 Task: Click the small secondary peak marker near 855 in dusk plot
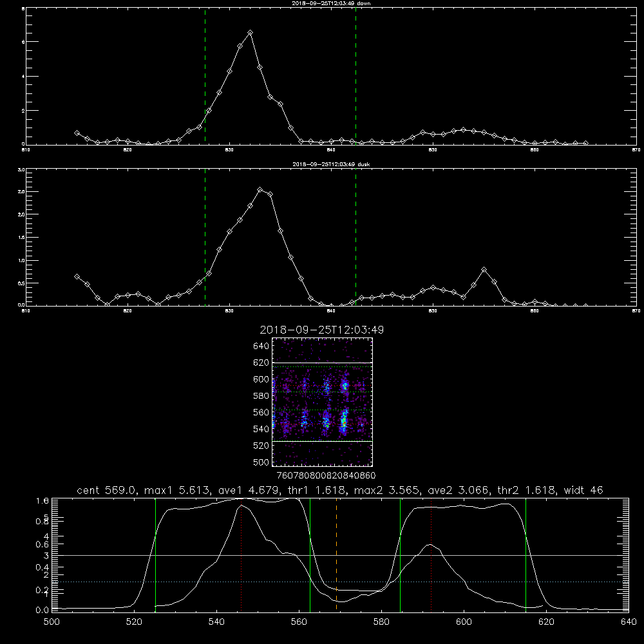[484, 270]
